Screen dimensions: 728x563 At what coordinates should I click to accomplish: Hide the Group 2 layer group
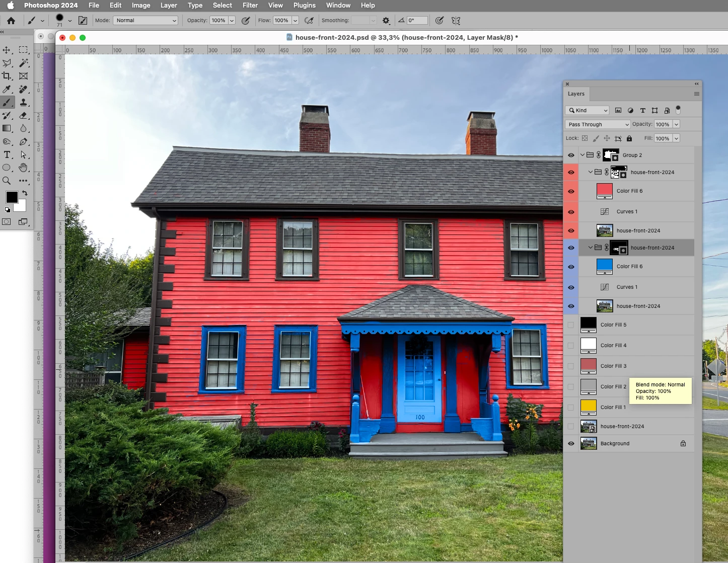tap(571, 155)
